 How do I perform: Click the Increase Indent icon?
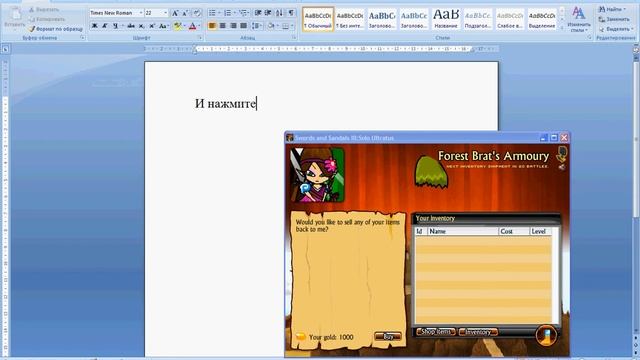(x=268, y=13)
